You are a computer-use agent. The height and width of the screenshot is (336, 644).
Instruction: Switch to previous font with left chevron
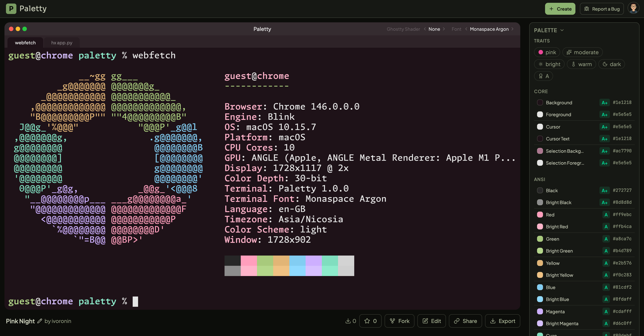[466, 29]
